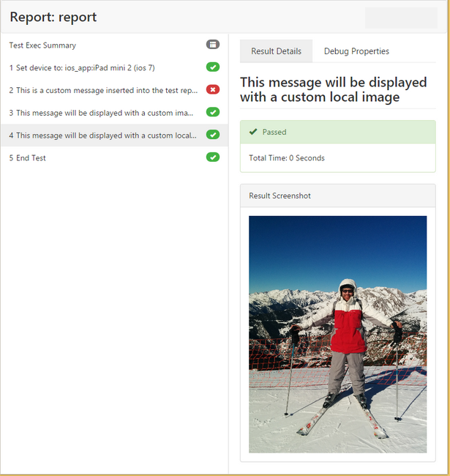This screenshot has height=476, width=450.
Task: Click the green check icon for step 4
Action: (x=212, y=135)
